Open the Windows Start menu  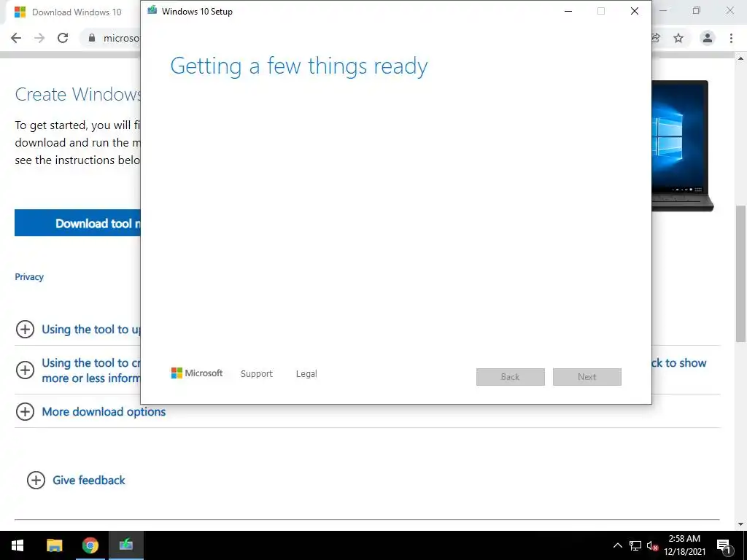(x=18, y=545)
